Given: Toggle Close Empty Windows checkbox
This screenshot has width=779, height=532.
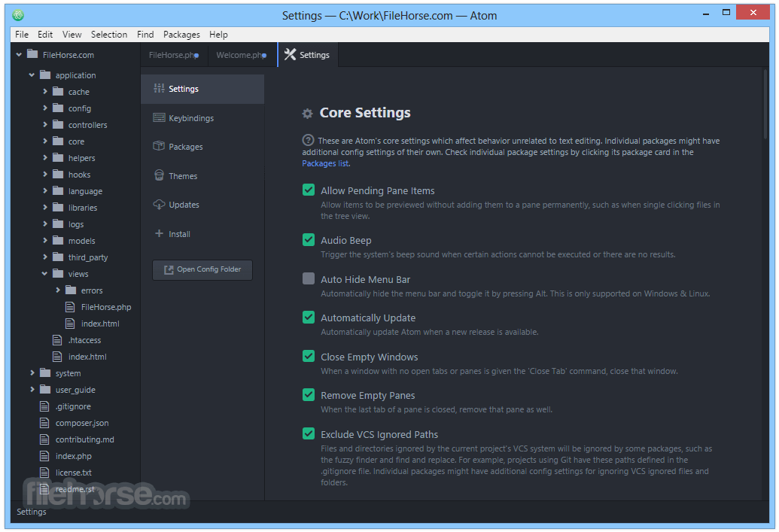Looking at the screenshot, I should tap(309, 356).
